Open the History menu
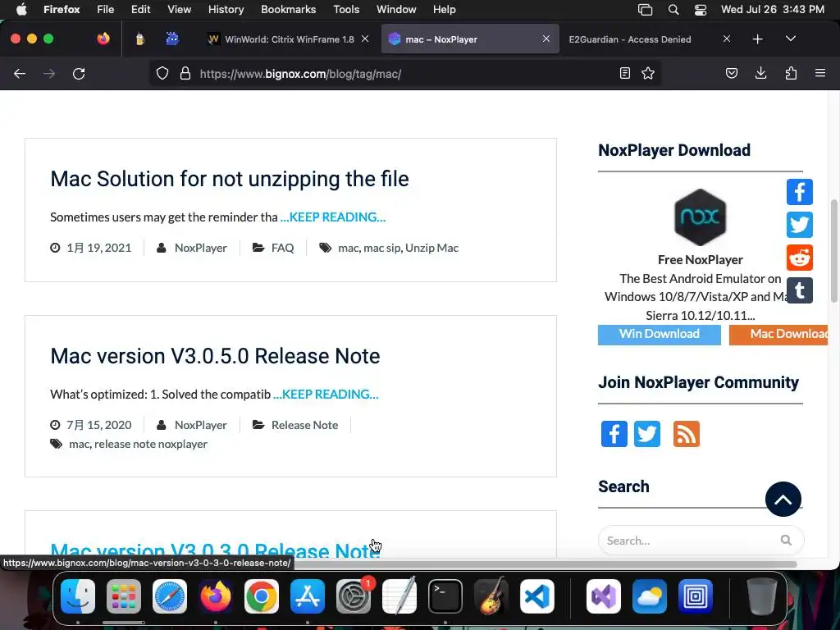 point(226,9)
